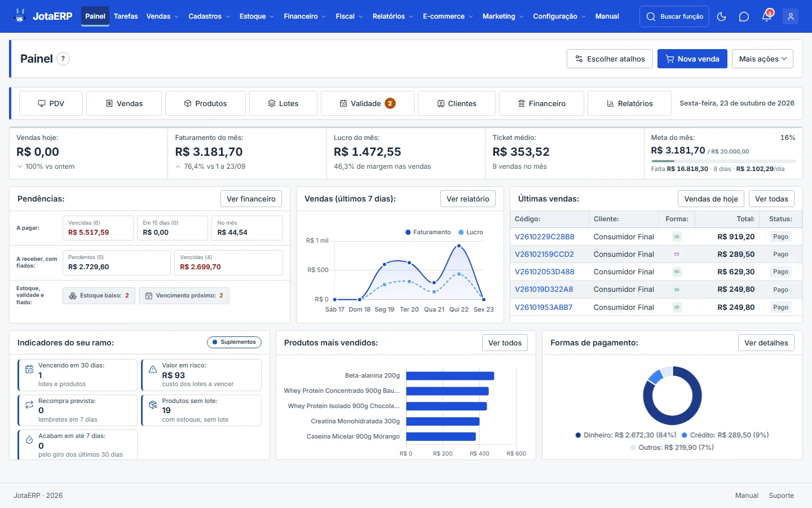Image resolution: width=812 pixels, height=508 pixels.
Task: Expand the Financeiro top menu
Action: (305, 16)
